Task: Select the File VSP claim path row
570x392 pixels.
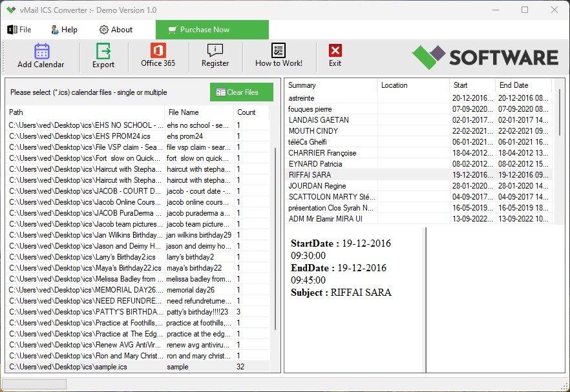Action: click(x=138, y=147)
